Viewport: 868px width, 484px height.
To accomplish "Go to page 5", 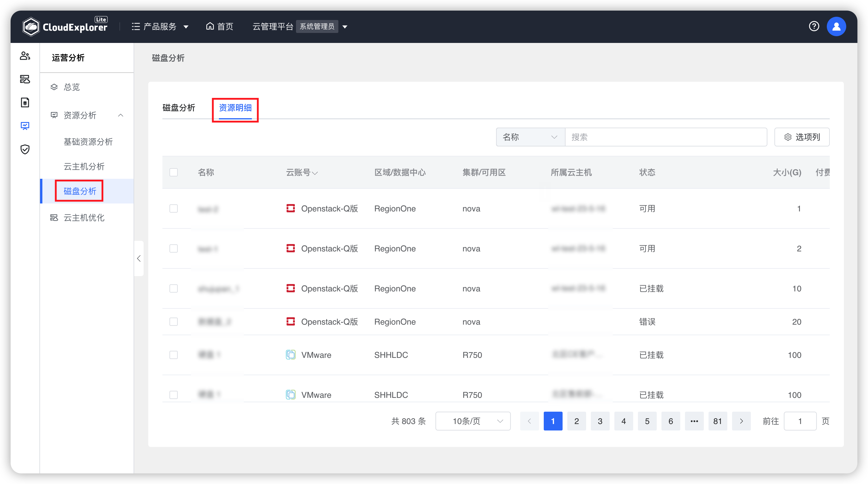I will pyautogui.click(x=647, y=421).
